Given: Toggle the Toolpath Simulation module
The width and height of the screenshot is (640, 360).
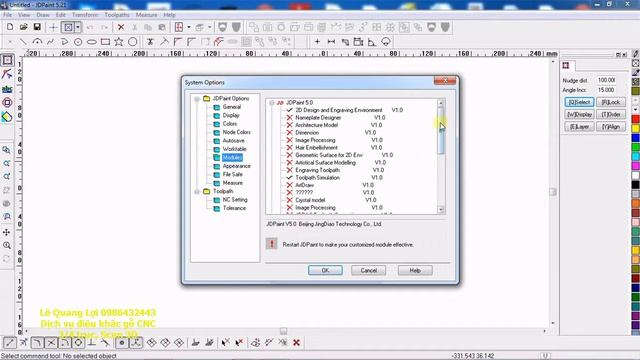Looking at the screenshot, I should (x=289, y=178).
